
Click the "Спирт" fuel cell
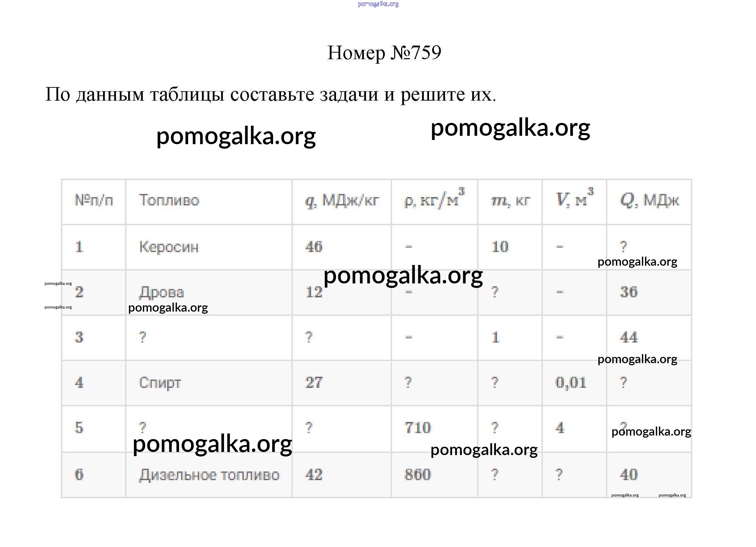click(x=160, y=383)
